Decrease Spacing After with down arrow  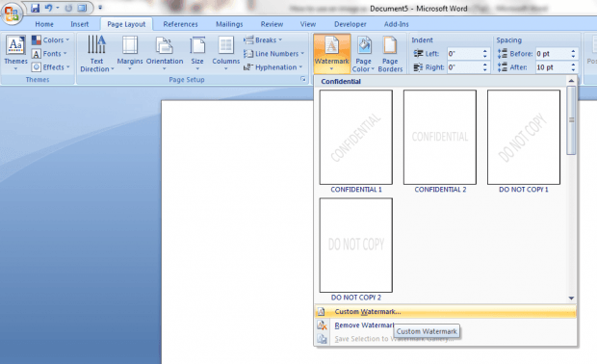[x=573, y=70]
